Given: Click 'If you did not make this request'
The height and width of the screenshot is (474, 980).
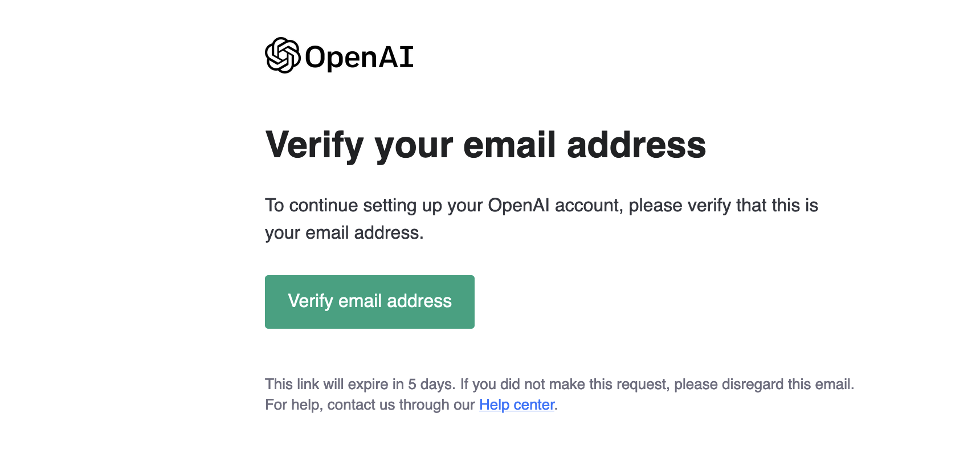Looking at the screenshot, I should (x=563, y=385).
